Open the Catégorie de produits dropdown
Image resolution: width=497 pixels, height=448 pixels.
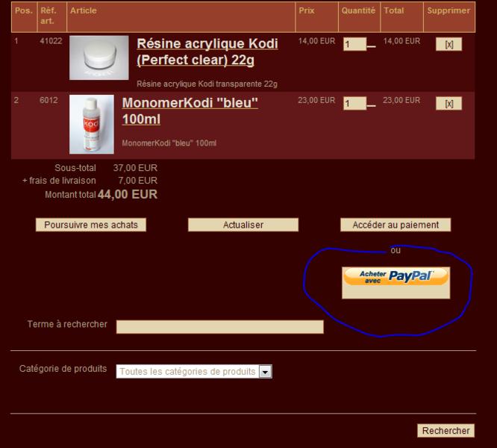pos(194,371)
